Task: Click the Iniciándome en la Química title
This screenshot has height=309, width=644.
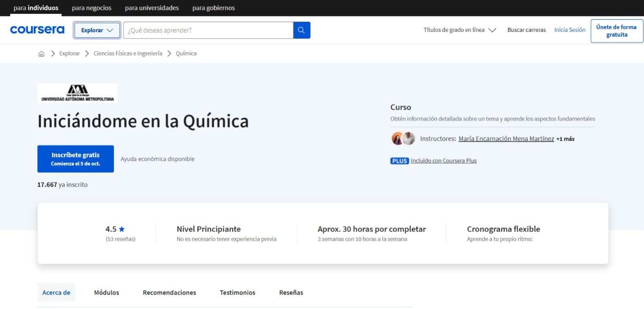Action: pyautogui.click(x=143, y=121)
